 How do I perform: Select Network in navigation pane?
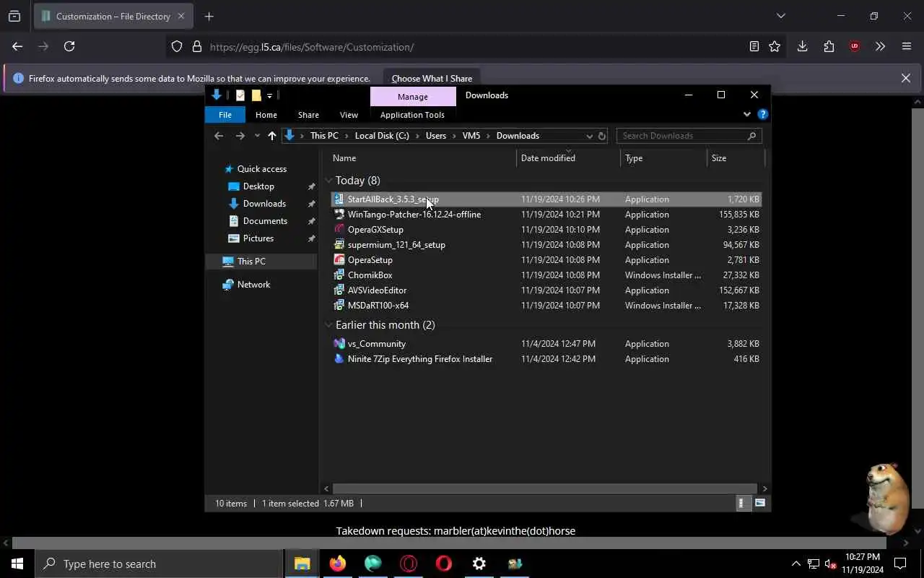[x=253, y=285]
